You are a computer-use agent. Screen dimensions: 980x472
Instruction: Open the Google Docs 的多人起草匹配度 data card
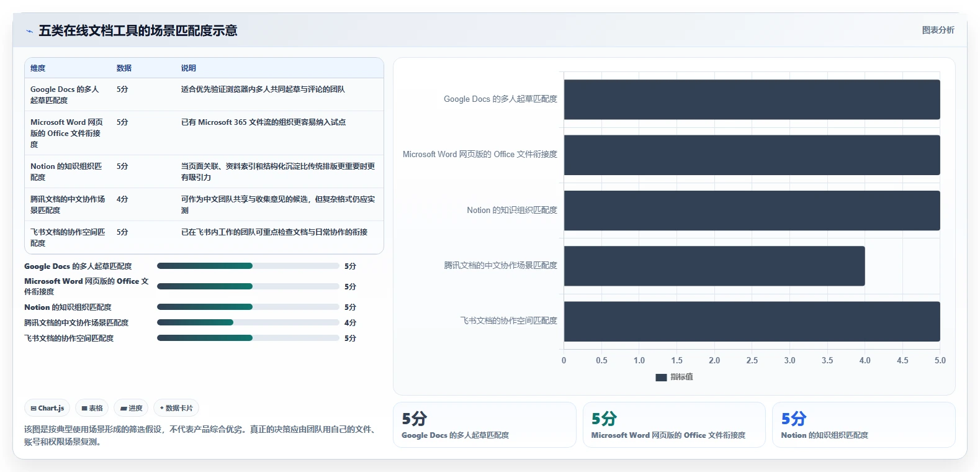coord(485,425)
